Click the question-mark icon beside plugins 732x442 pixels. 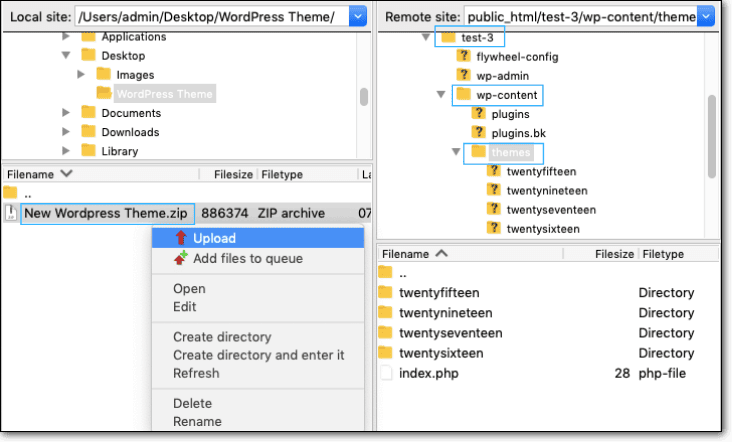point(479,113)
